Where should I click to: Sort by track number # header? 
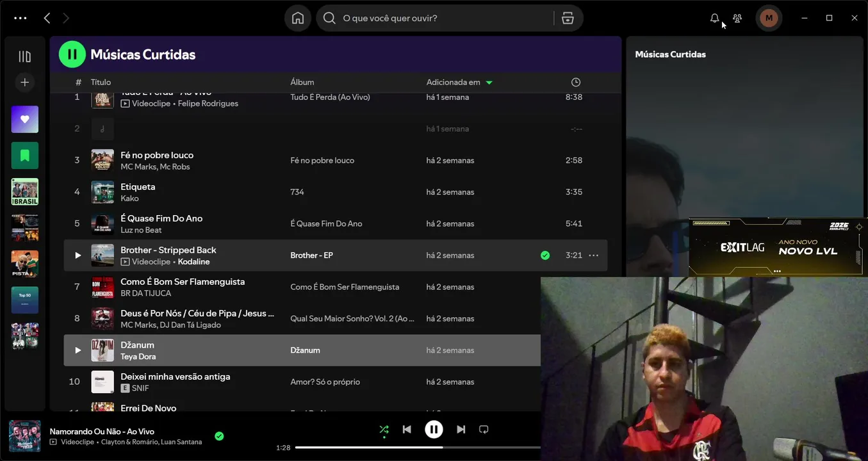(78, 82)
